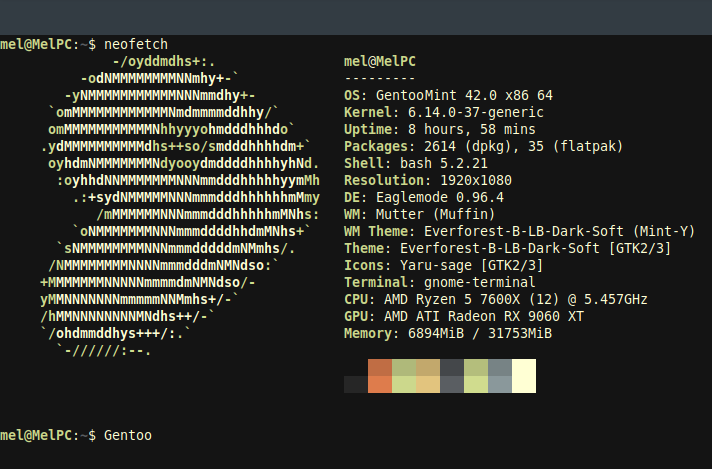Click the typed word "Gentoo" at the prompt
Image resolution: width=712 pixels, height=469 pixels.
128,435
